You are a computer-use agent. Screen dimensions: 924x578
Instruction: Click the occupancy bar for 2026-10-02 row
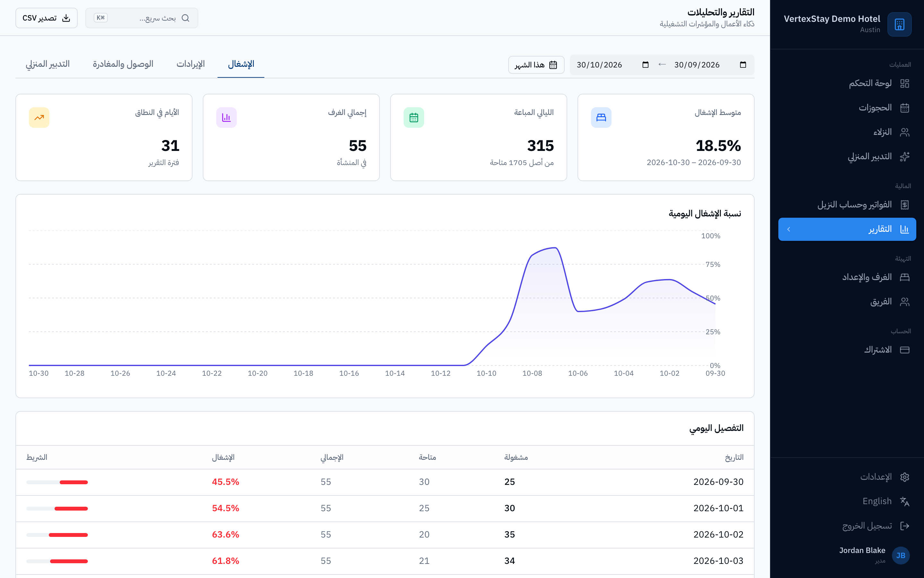(57, 535)
